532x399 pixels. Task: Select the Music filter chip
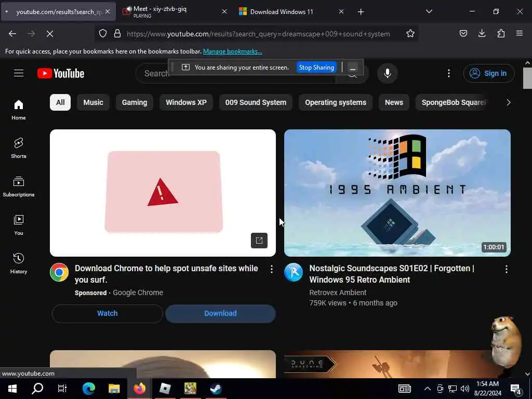[x=94, y=102]
